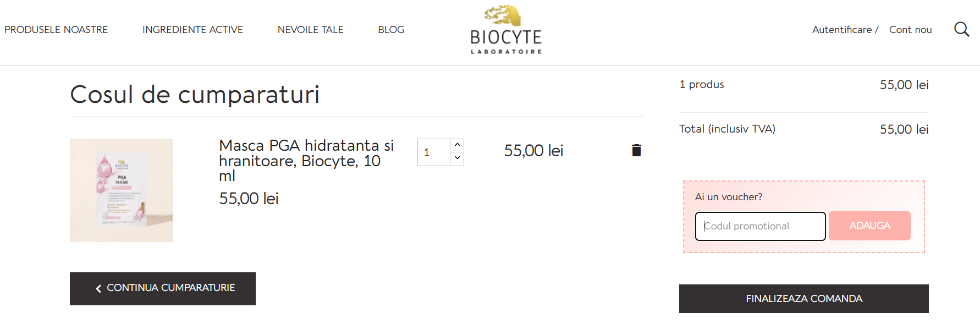Decrease product quantity with down arrow
The height and width of the screenshot is (324, 980).
click(457, 159)
